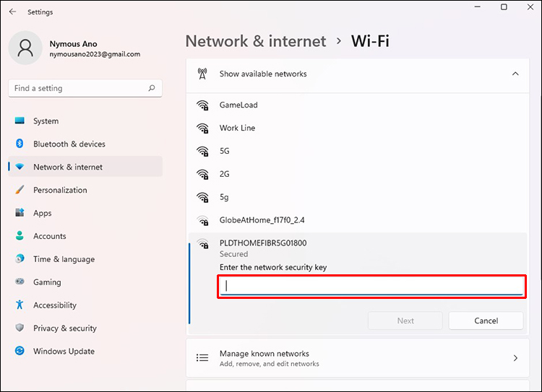
Task: Focus the network security key field
Action: coord(371,286)
